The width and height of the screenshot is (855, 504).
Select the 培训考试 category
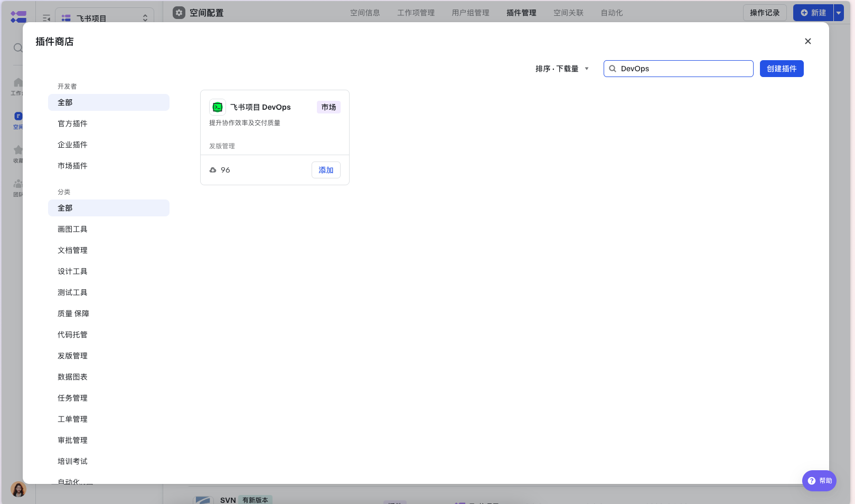click(109, 461)
